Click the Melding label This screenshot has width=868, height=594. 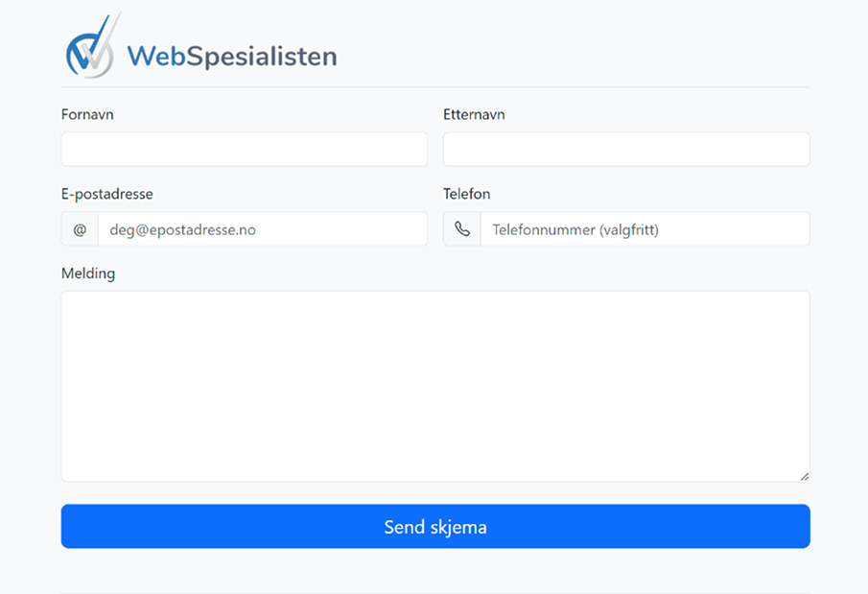pyautogui.click(x=88, y=273)
